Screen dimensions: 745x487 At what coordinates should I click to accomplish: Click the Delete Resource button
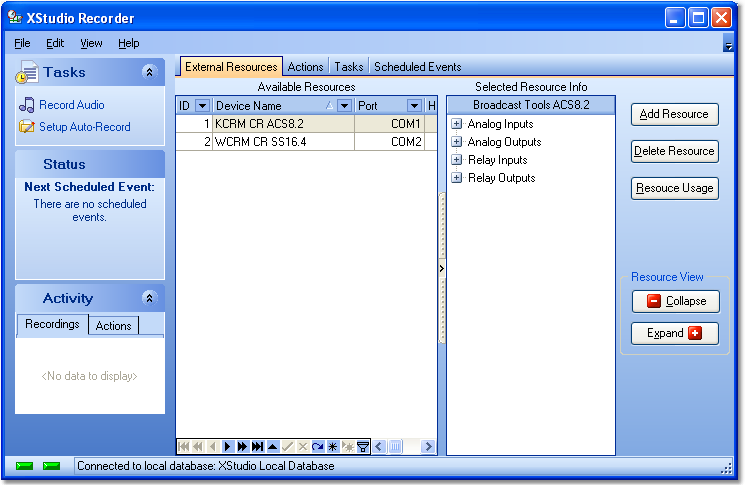(x=674, y=152)
